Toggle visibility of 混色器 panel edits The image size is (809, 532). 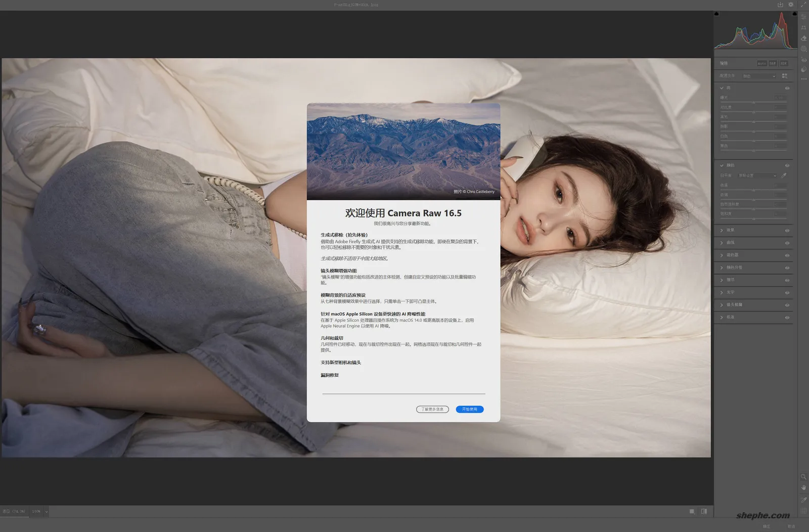tap(787, 255)
